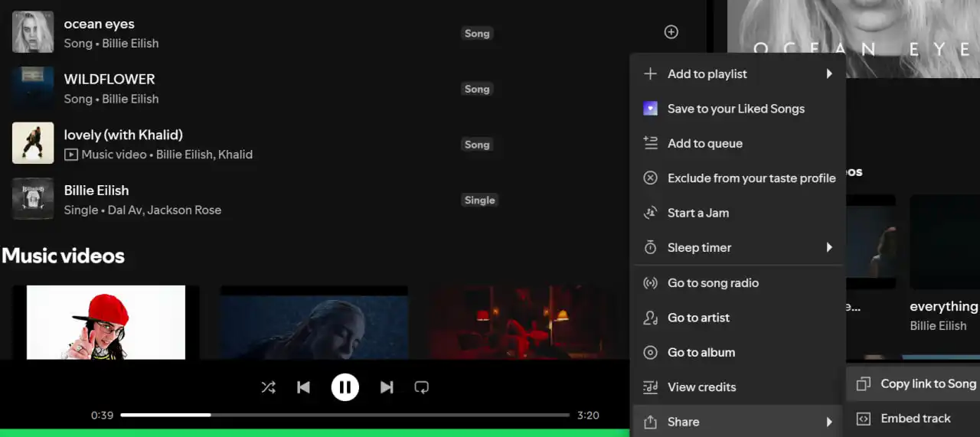The image size is (980, 437).
Task: Open the Billie Eilish single title
Action: point(96,191)
